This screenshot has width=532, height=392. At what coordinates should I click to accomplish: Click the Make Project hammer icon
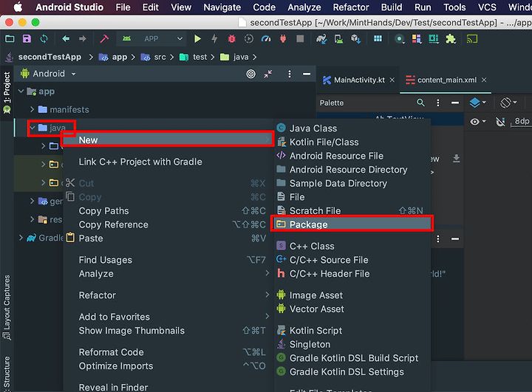[104, 38]
